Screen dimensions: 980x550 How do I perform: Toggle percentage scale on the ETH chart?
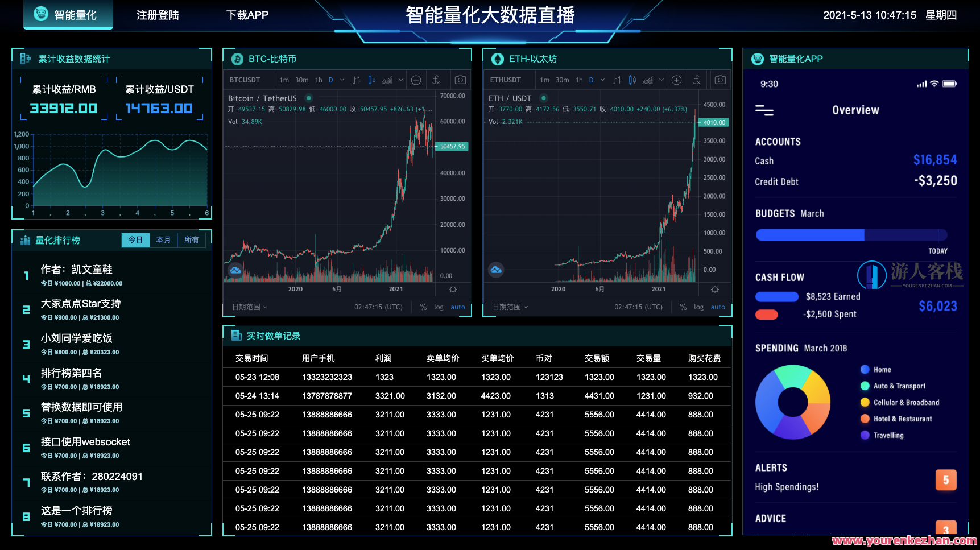[683, 307]
